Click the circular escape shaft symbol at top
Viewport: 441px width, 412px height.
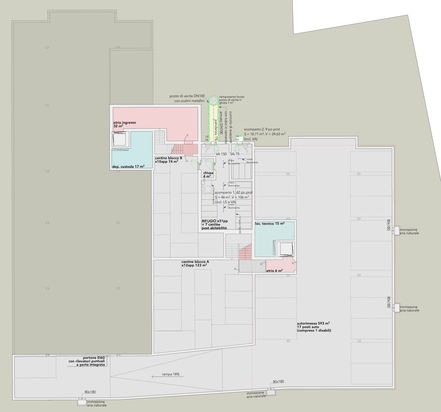213,100
